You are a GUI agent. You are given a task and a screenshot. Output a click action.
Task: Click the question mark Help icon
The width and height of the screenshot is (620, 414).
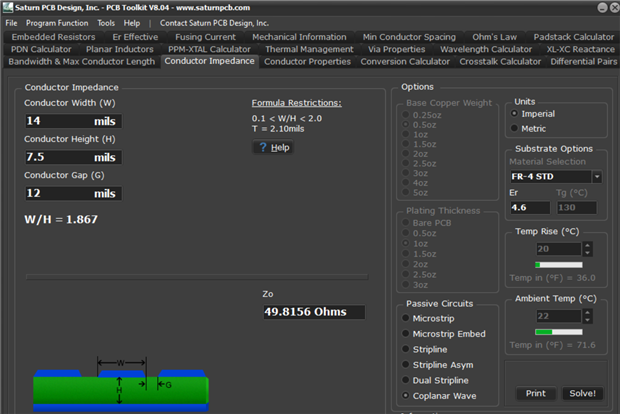pos(263,147)
